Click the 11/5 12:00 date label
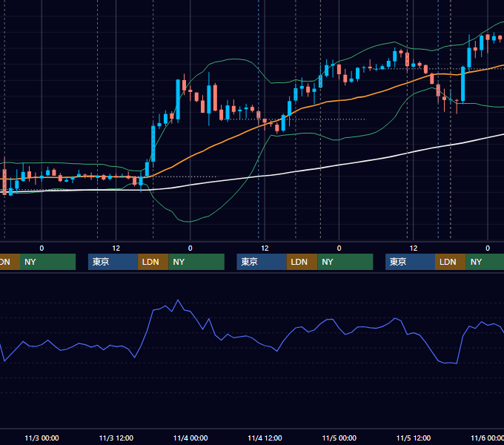The image size is (504, 445). coord(414,438)
